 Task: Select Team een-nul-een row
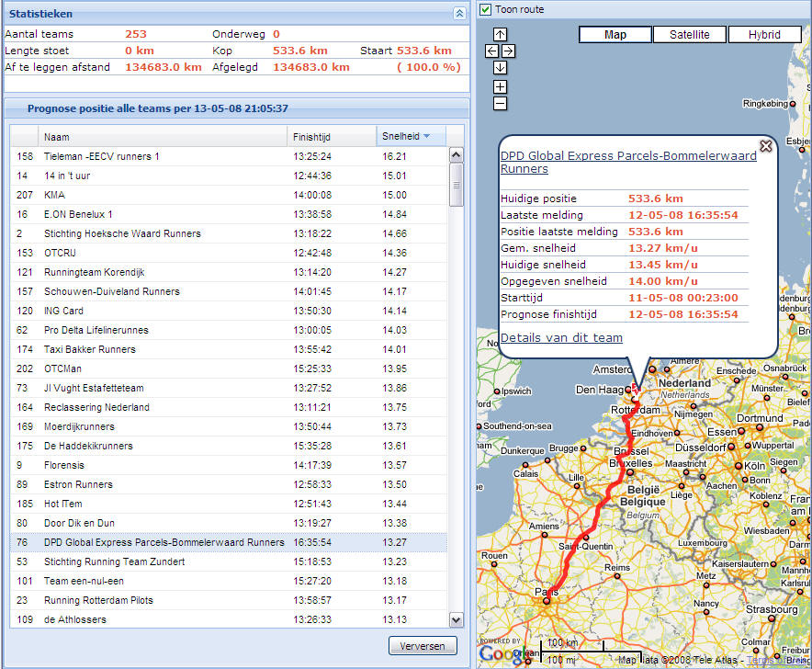(x=229, y=581)
